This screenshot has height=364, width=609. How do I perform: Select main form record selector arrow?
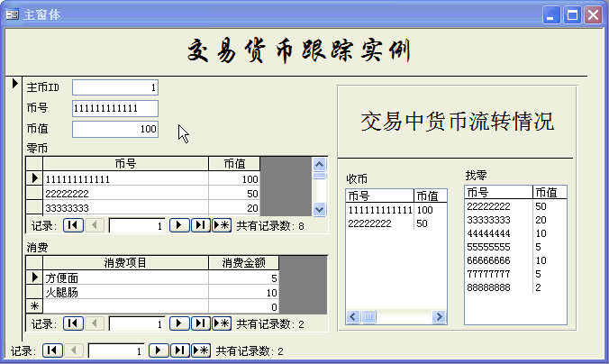tap(14, 83)
